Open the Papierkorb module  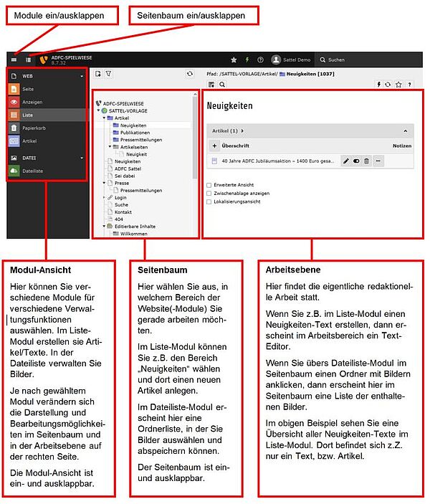pos(34,128)
